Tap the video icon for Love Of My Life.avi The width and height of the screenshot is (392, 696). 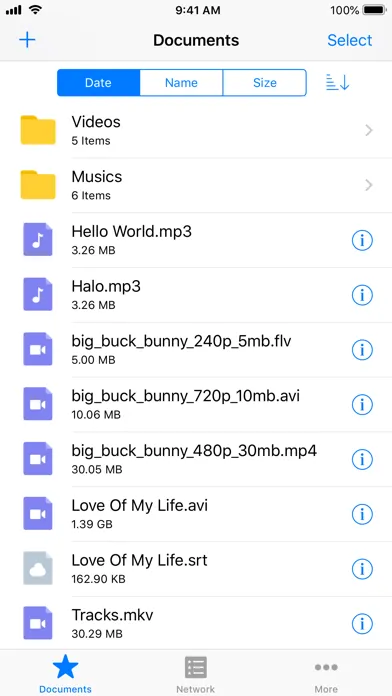pyautogui.click(x=38, y=514)
